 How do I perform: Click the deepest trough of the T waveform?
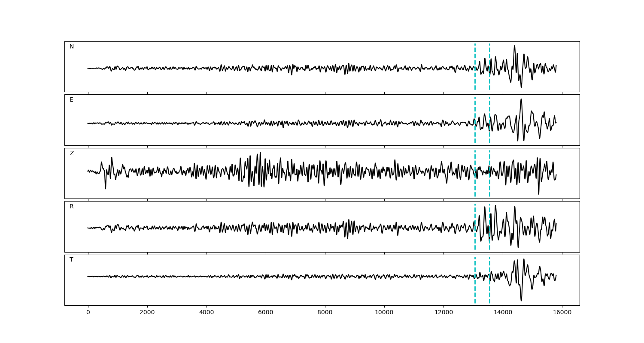coord(521,300)
